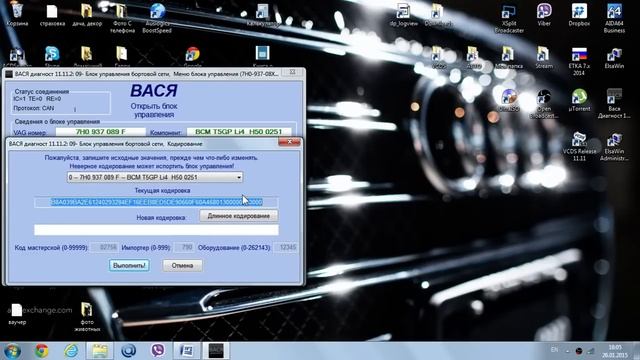This screenshot has width=640, height=360.
Task: Open the dp_logview shortcut
Action: pos(404,15)
